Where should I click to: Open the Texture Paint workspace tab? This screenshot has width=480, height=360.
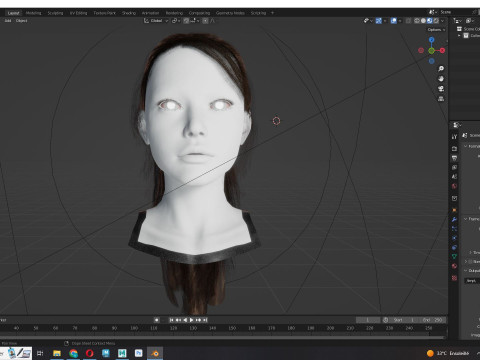tap(104, 13)
